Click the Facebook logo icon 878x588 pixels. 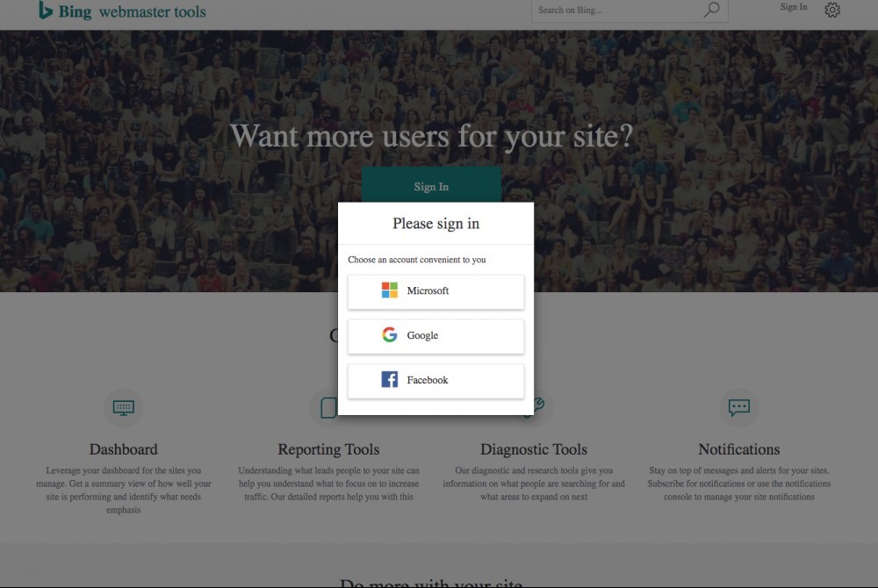click(390, 379)
